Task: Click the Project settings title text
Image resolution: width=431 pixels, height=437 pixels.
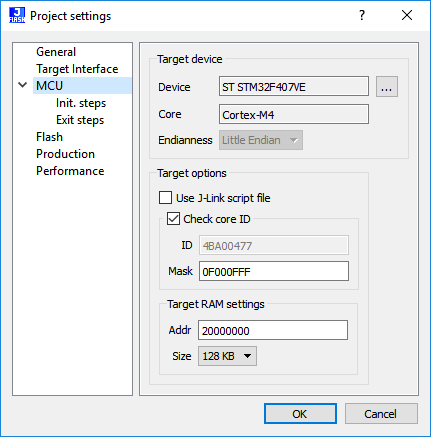Action: [x=70, y=16]
